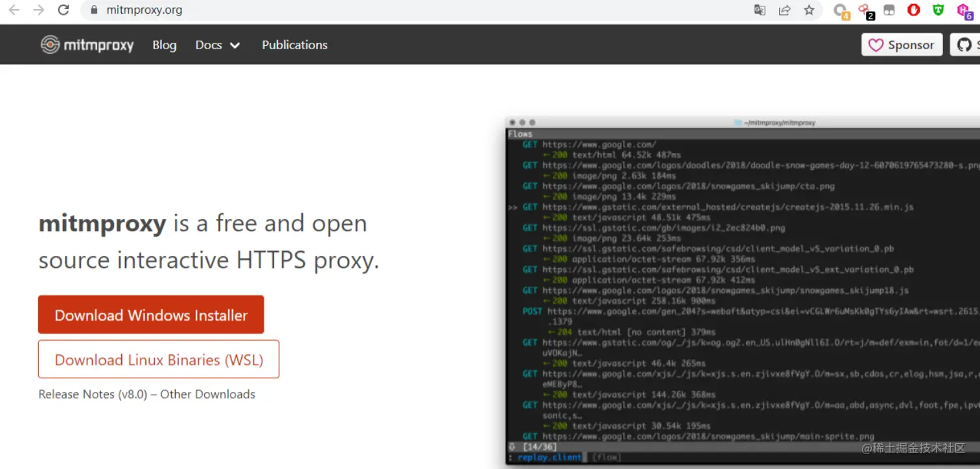Viewport: 980px width, 469px height.
Task: Open the translate page icon
Action: tap(760, 10)
